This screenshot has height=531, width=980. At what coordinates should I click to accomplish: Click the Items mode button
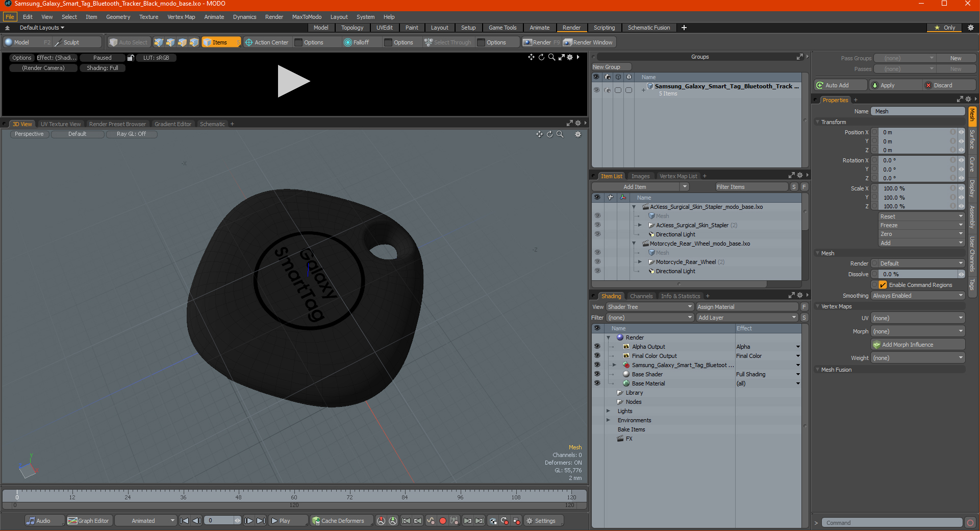coord(220,42)
